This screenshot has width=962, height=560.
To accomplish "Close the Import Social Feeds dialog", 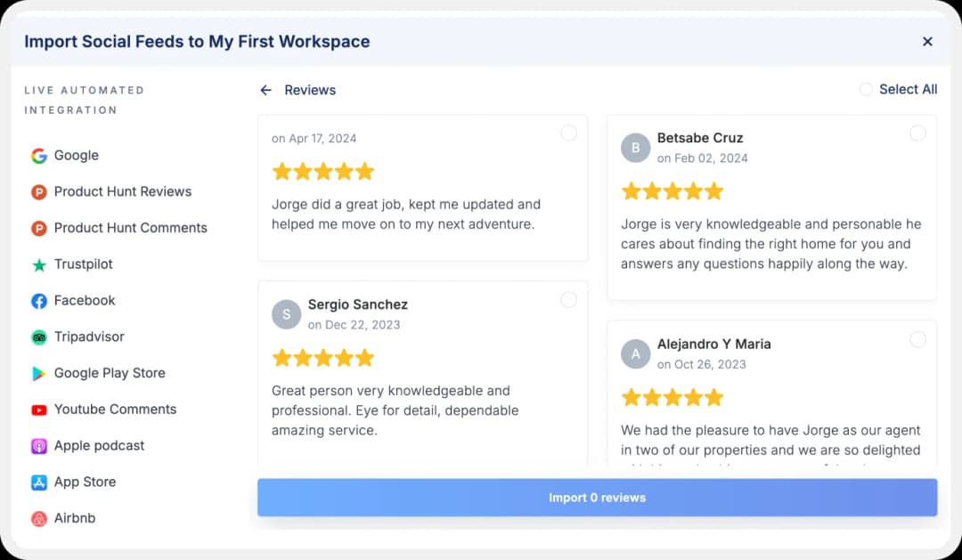I will pos(927,41).
